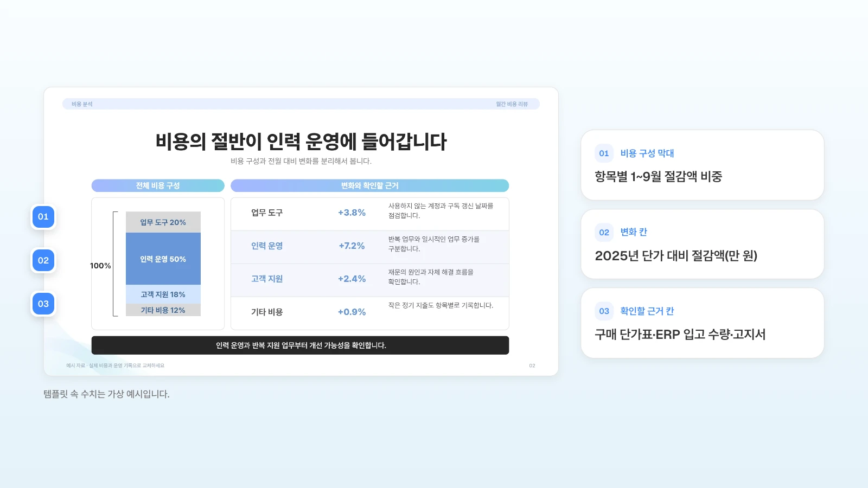This screenshot has width=868, height=488.
Task: Click the 고객 지원 18% bar segment
Action: click(163, 294)
